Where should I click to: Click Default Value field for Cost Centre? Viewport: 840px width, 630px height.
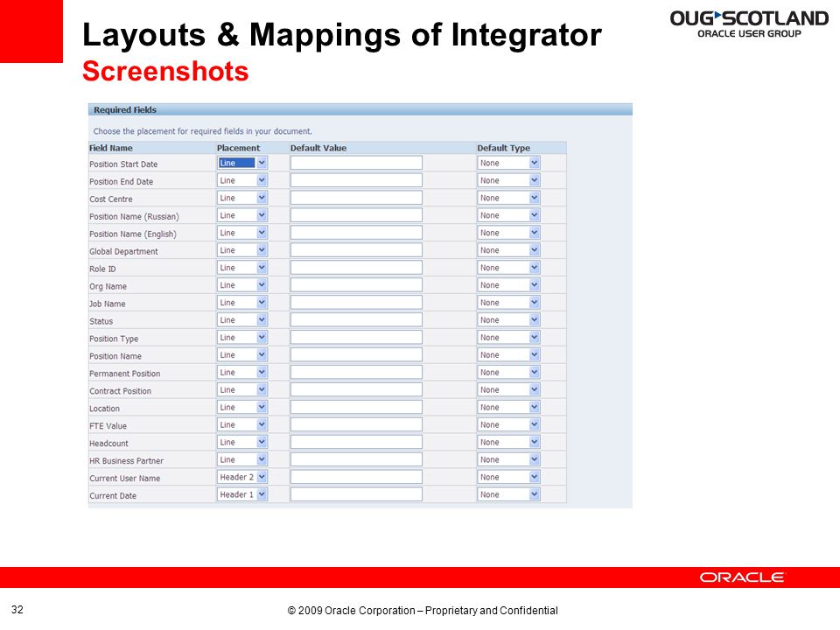pos(356,198)
